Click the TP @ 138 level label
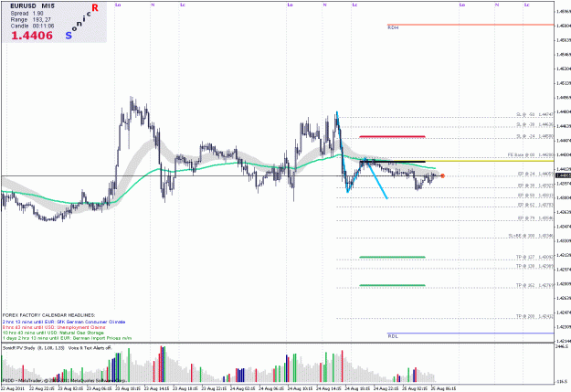This screenshot has height=392, width=571. click(x=534, y=266)
